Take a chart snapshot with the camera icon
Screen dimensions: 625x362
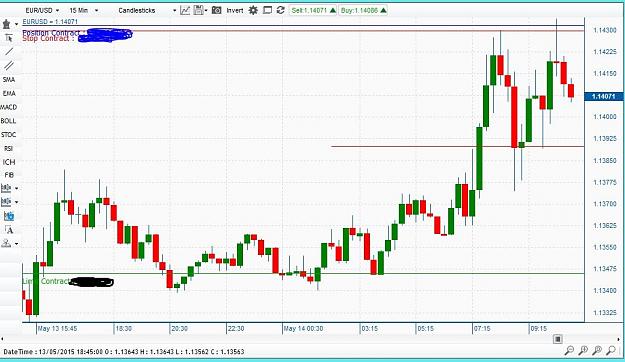tap(216, 10)
